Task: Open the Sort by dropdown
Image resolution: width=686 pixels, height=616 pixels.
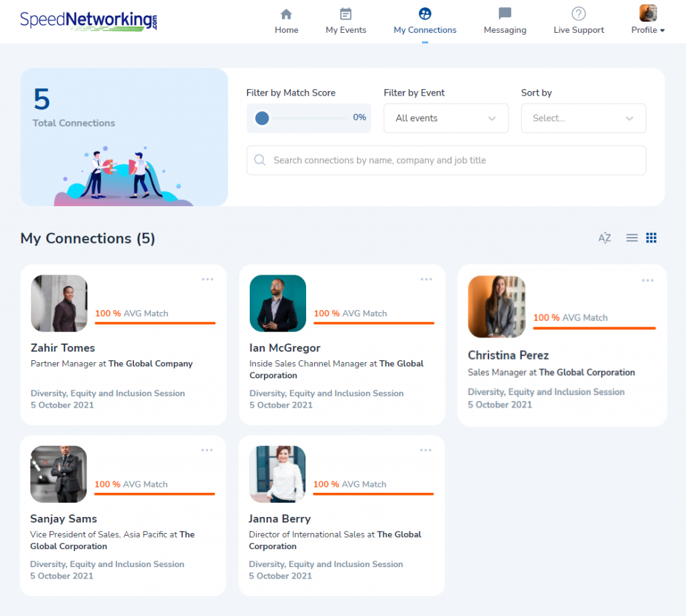Action: coord(583,119)
